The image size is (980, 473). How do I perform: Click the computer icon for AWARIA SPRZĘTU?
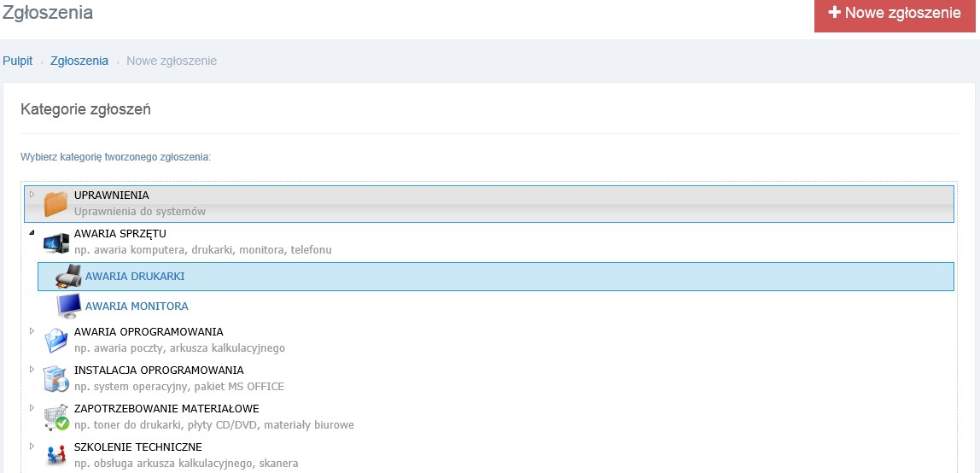(x=55, y=242)
